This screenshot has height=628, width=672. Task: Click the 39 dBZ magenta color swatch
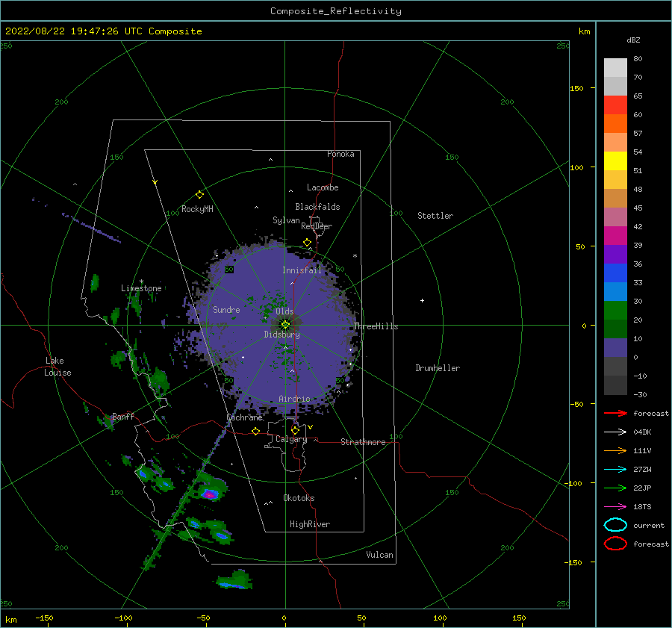[x=615, y=235]
